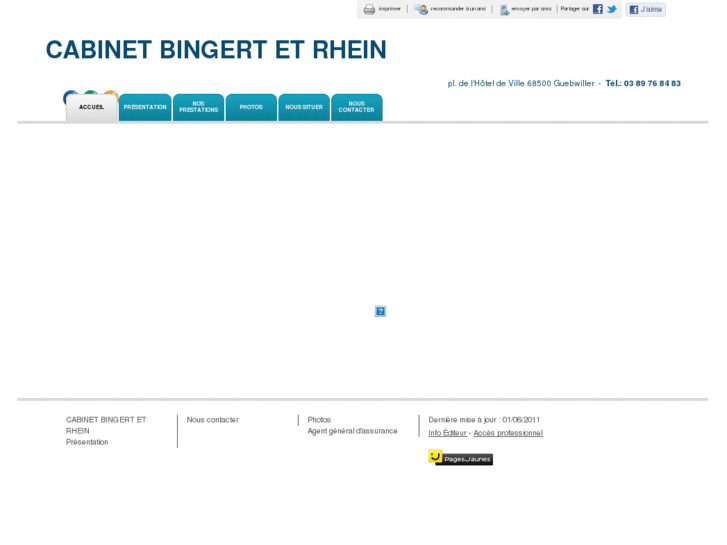Open the Photos footer link
The height and width of the screenshot is (545, 727).
[x=319, y=420]
